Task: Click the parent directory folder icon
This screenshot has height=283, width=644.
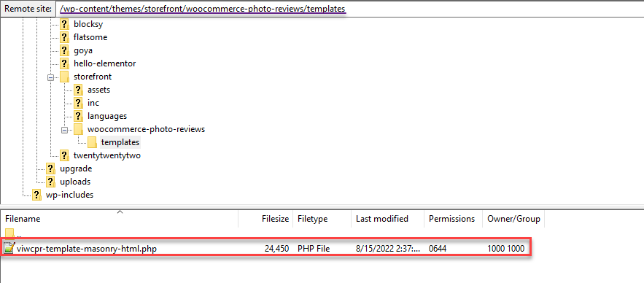Action: click(9, 235)
